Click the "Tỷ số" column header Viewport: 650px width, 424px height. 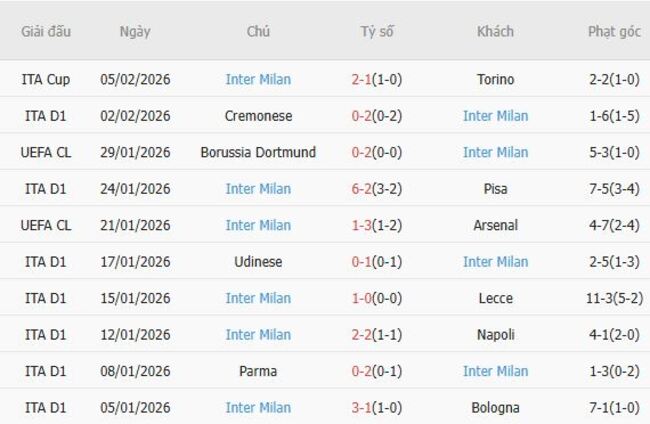[x=377, y=31]
